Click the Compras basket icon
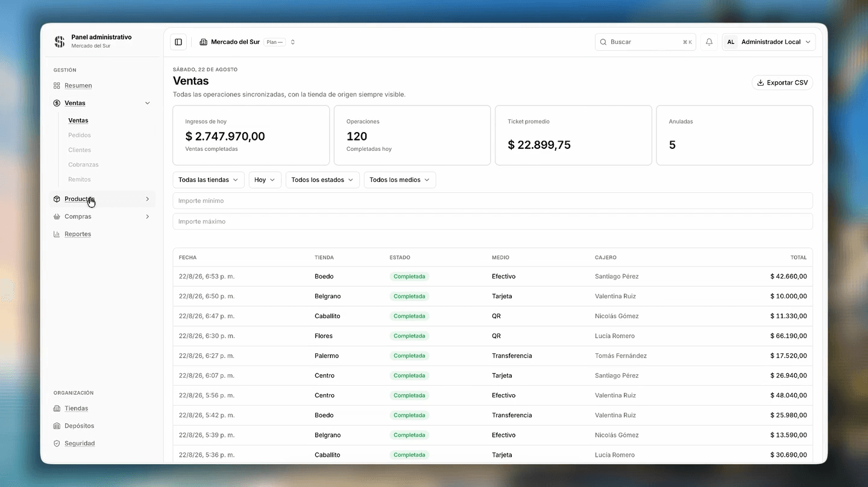The height and width of the screenshot is (487, 868). point(57,216)
